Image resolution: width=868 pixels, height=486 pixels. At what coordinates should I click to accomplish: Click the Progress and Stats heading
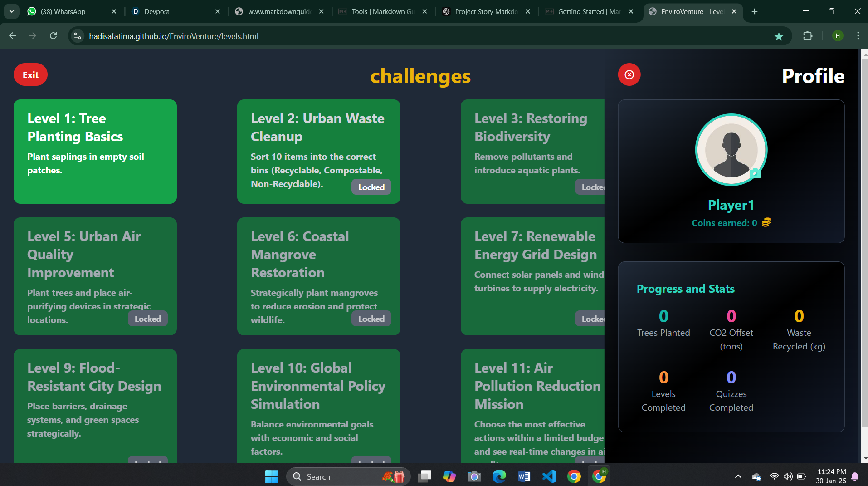click(686, 289)
